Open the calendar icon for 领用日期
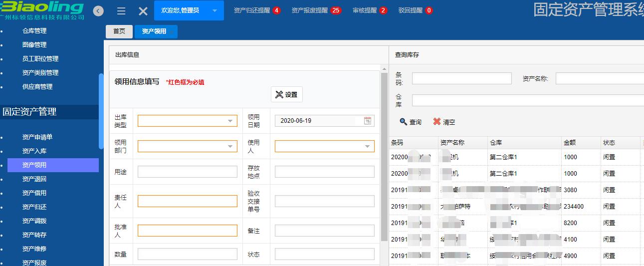 (x=367, y=121)
